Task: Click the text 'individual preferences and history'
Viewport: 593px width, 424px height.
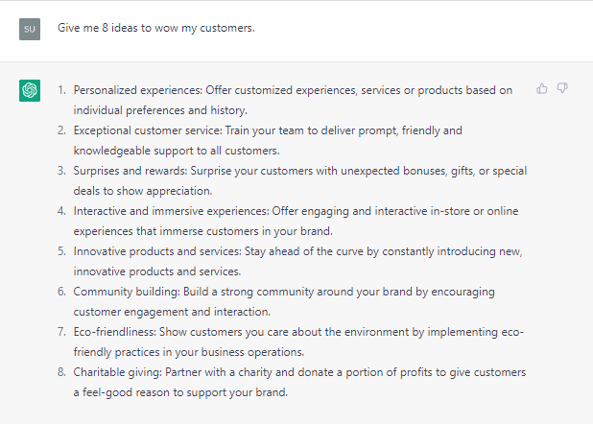Action: click(x=159, y=110)
